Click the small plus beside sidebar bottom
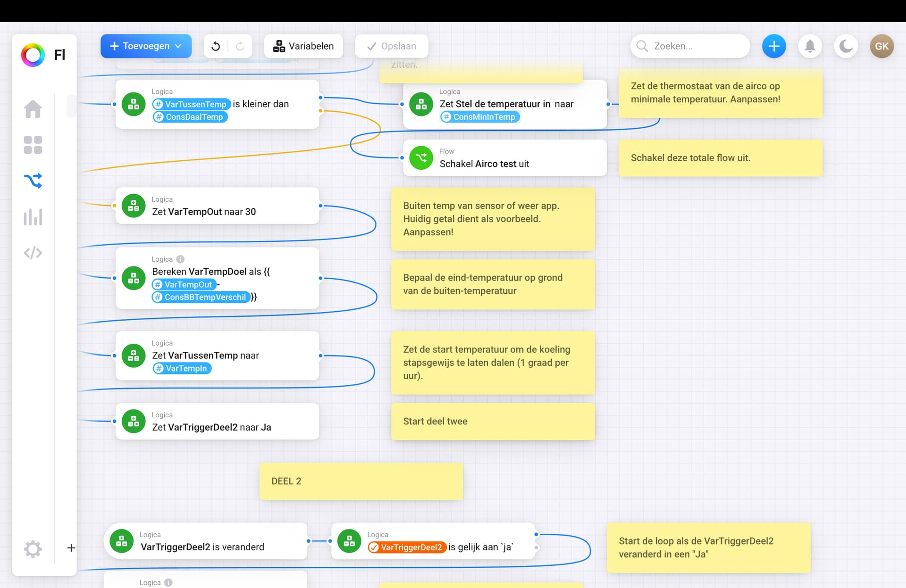 71,548
